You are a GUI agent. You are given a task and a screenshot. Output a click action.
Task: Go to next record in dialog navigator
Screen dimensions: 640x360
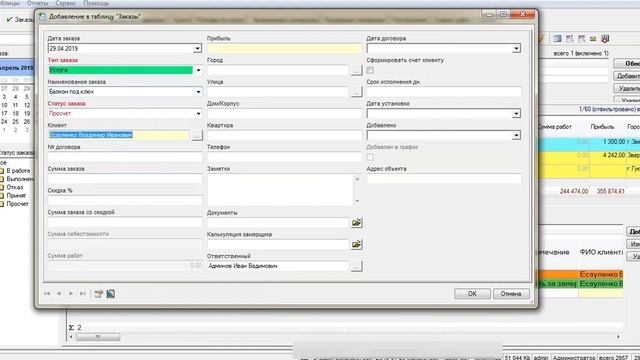71,293
